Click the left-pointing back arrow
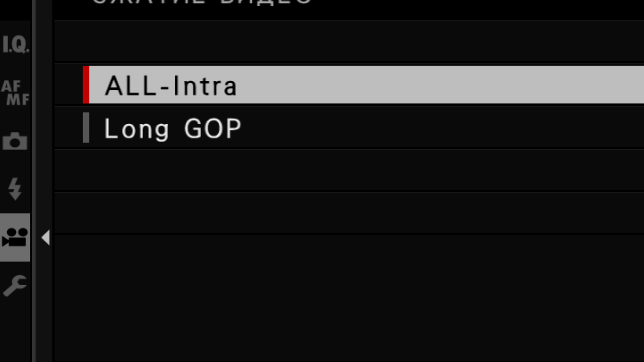644x362 pixels. coord(46,238)
